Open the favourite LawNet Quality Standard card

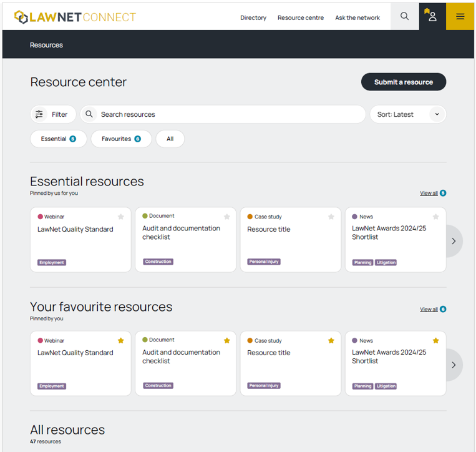pyautogui.click(x=80, y=363)
